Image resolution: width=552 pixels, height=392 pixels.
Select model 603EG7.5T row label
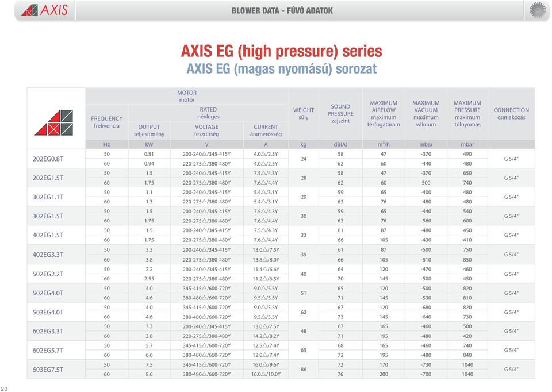[x=48, y=370]
